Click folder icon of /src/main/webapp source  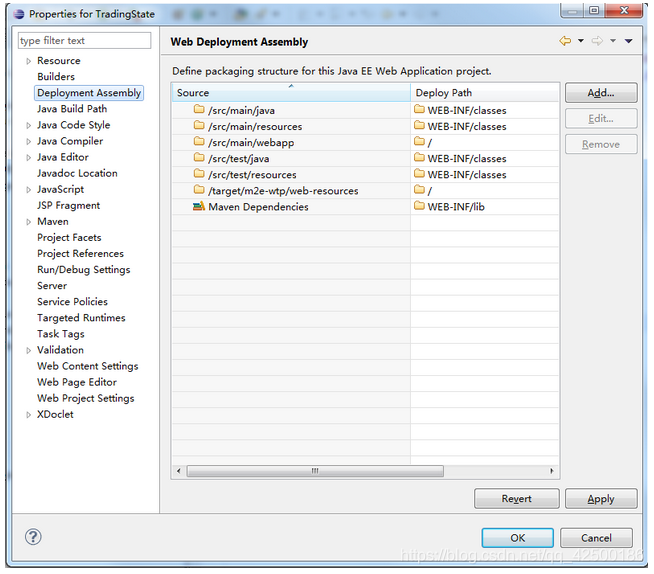coord(199,142)
